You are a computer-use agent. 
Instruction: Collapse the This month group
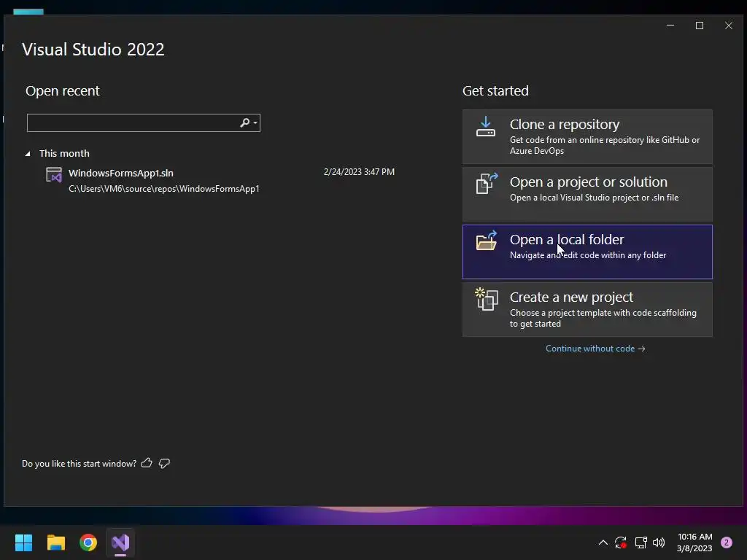click(28, 153)
